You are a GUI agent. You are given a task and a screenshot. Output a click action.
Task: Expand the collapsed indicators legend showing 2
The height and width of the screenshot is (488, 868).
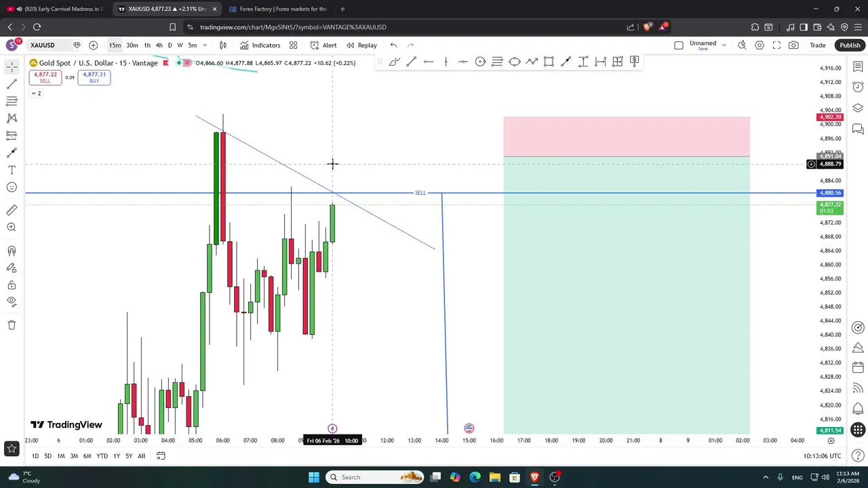click(35, 94)
